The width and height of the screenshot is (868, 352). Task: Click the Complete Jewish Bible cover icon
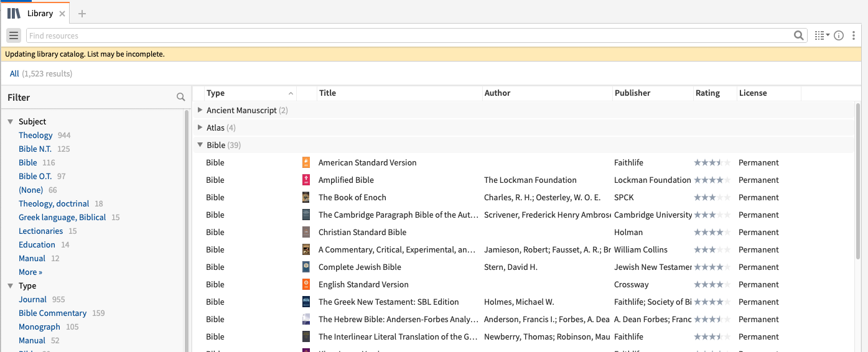point(306,267)
